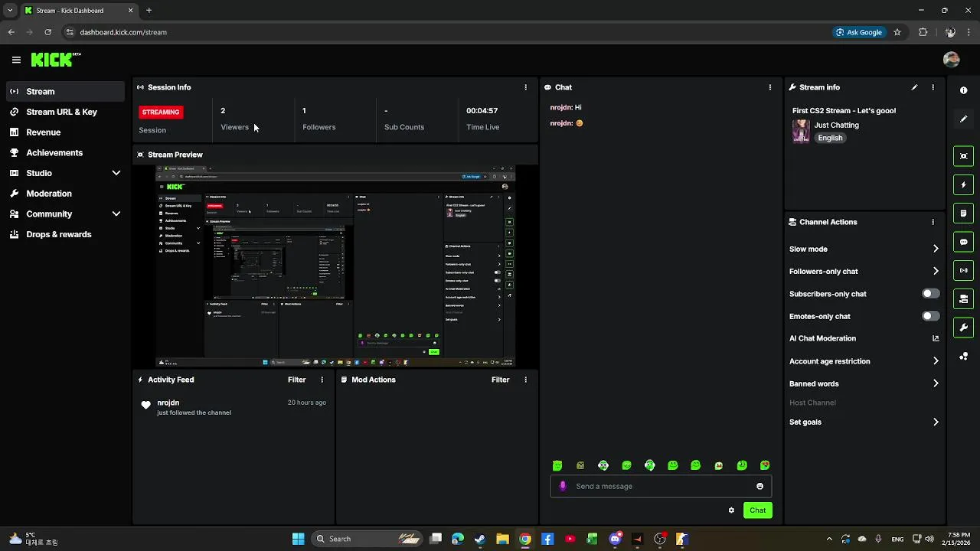This screenshot has height=551, width=980.
Task: Open Stream URL & Key page
Action: coord(65,112)
